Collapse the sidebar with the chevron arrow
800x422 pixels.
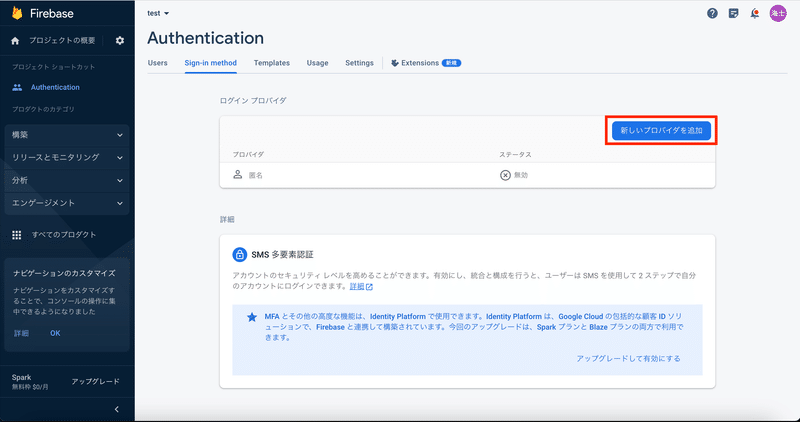pos(117,409)
